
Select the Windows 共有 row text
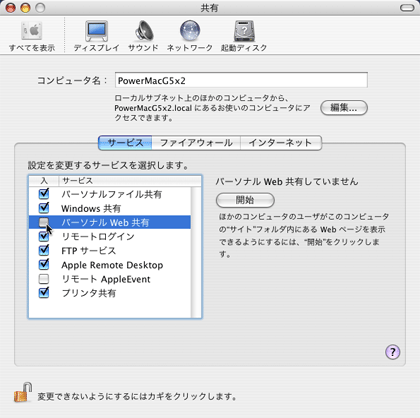pyautogui.click(x=91, y=208)
